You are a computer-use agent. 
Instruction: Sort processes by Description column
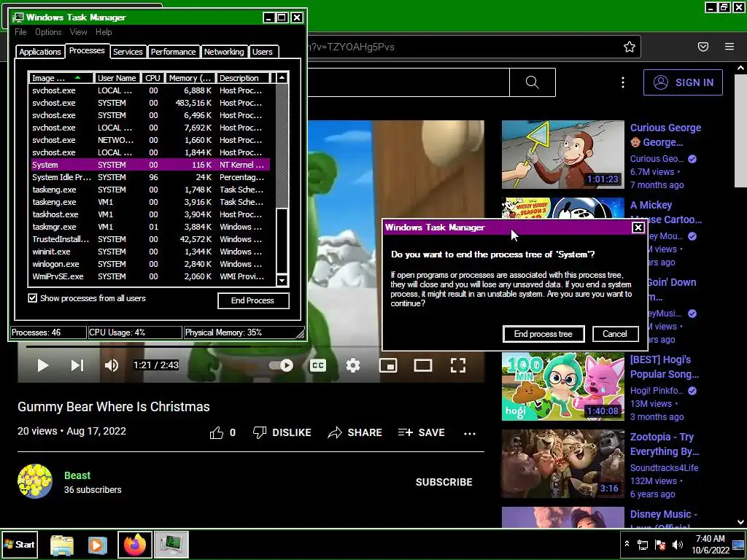243,78
